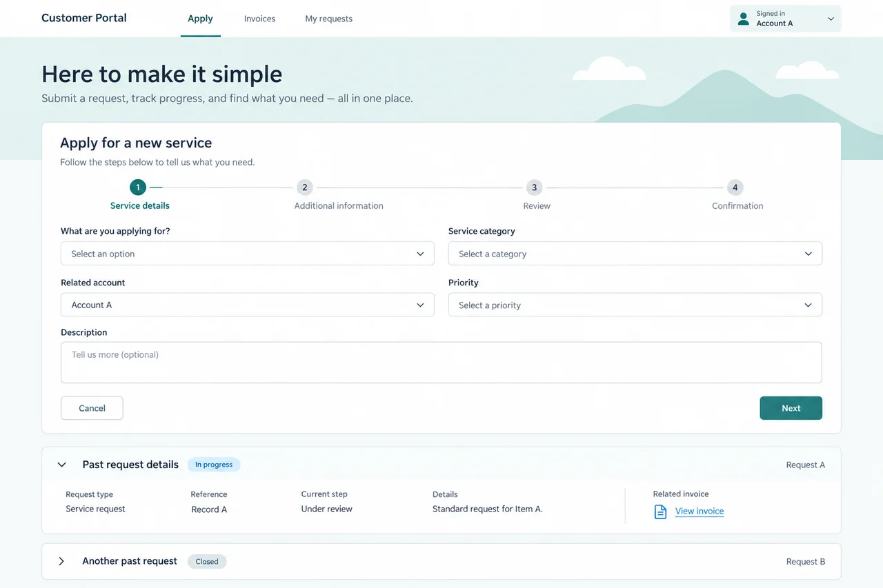
Task: Select step 4 Confirmation circle
Action: pyautogui.click(x=735, y=187)
